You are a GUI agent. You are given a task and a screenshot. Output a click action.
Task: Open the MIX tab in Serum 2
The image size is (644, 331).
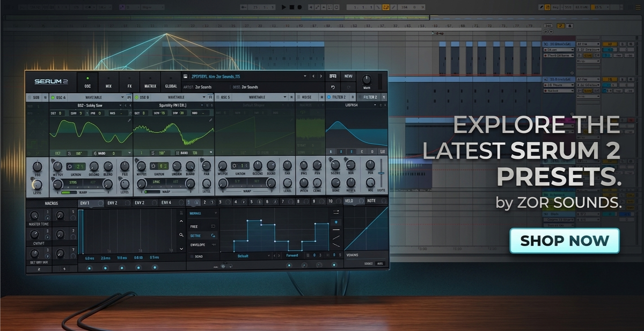click(108, 81)
